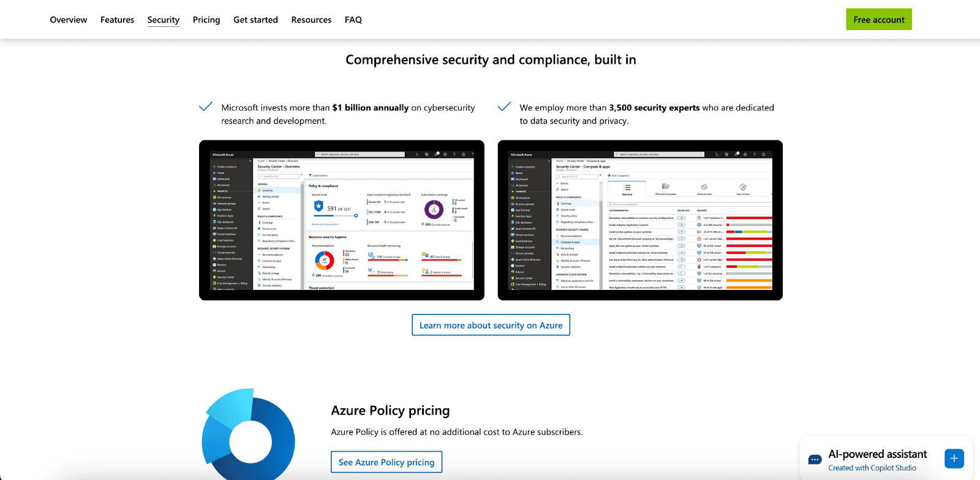Click the blue donut chart illustration
This screenshot has height=480, width=980.
(x=249, y=435)
